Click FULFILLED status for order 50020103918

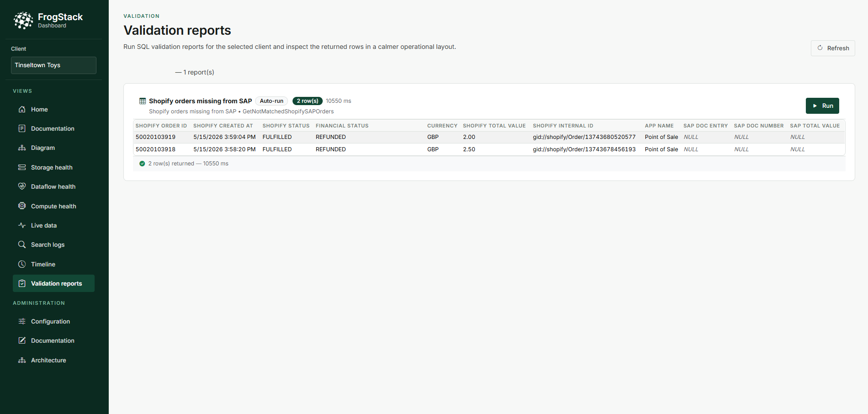[x=277, y=149]
